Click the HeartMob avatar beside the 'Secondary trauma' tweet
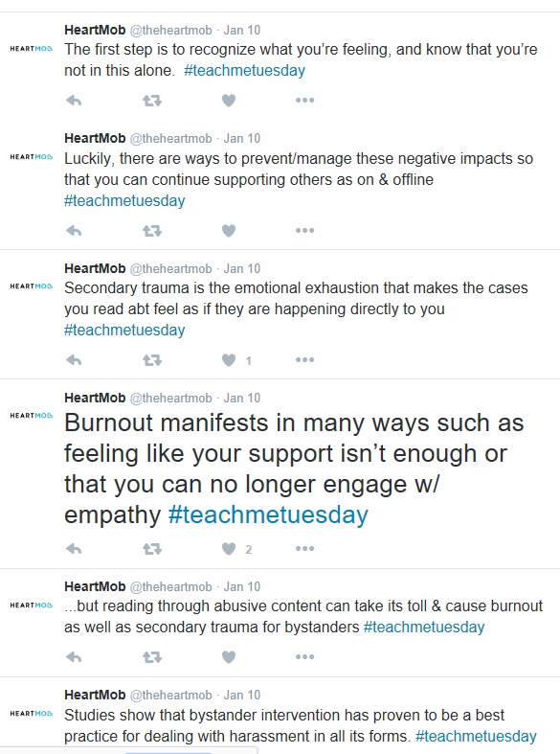The width and height of the screenshot is (560, 754). (32, 286)
